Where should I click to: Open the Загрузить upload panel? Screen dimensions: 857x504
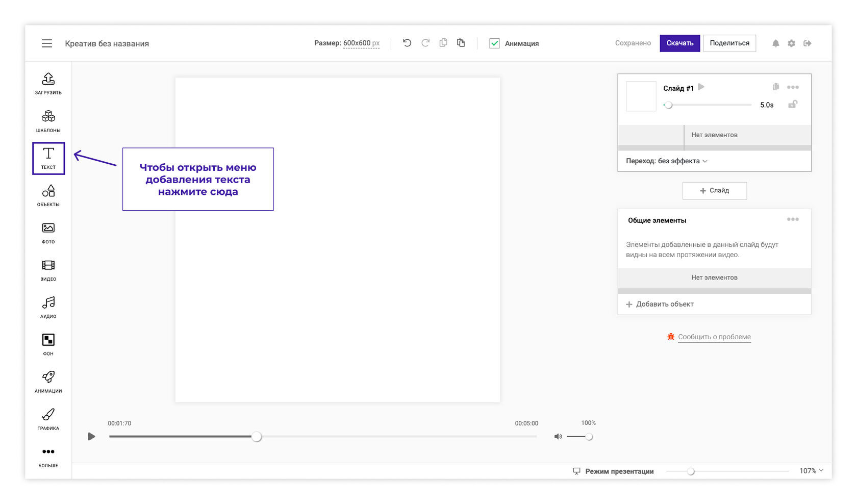pyautogui.click(x=48, y=84)
